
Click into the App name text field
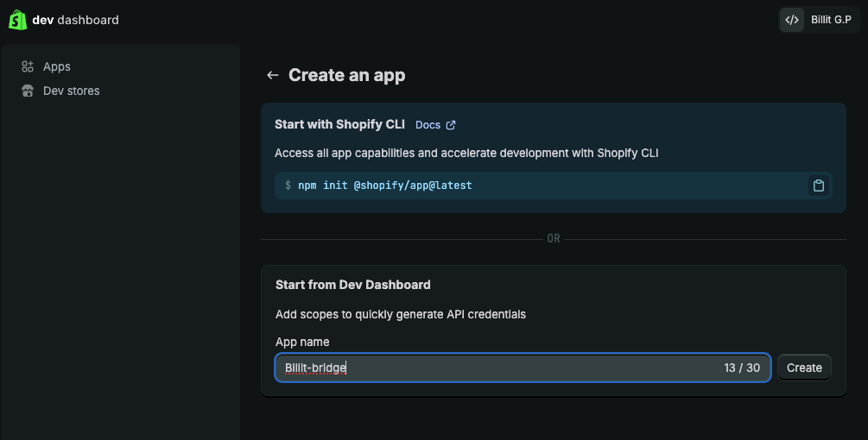(x=501, y=368)
